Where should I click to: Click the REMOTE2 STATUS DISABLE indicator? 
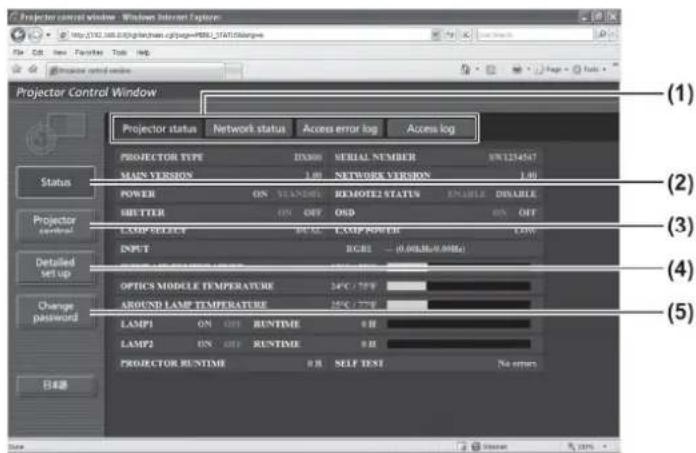point(516,194)
